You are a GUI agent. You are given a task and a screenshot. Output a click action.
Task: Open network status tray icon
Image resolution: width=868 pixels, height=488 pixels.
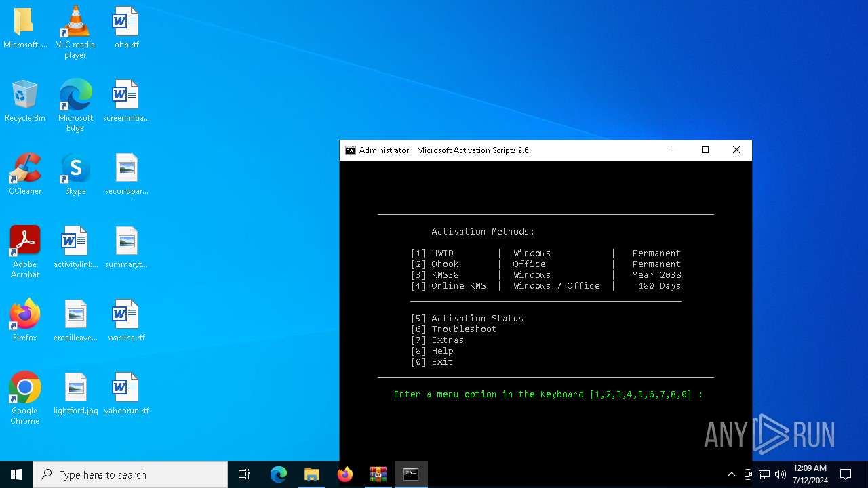click(x=764, y=474)
